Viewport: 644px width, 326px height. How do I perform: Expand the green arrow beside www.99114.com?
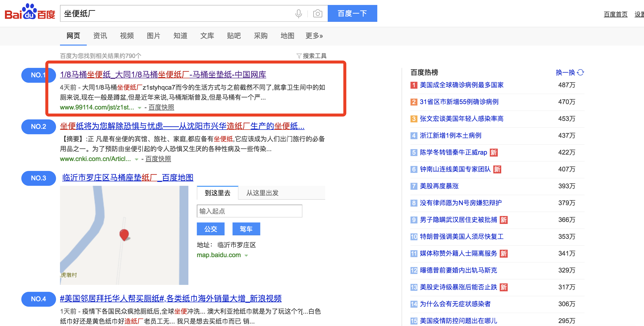139,108
